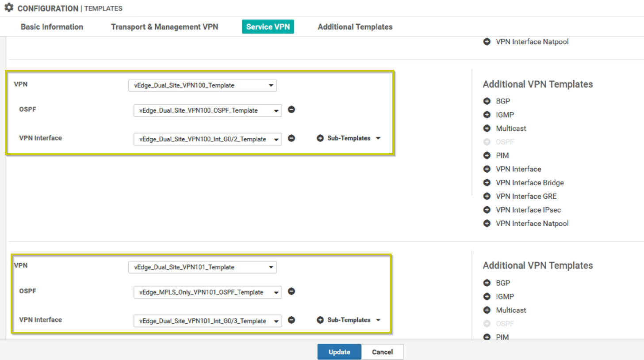Open Additional Templates tab

click(355, 27)
